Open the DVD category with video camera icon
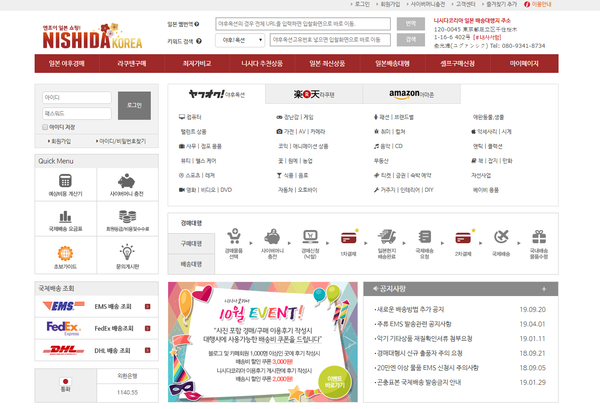600x409 pixels. click(x=205, y=190)
